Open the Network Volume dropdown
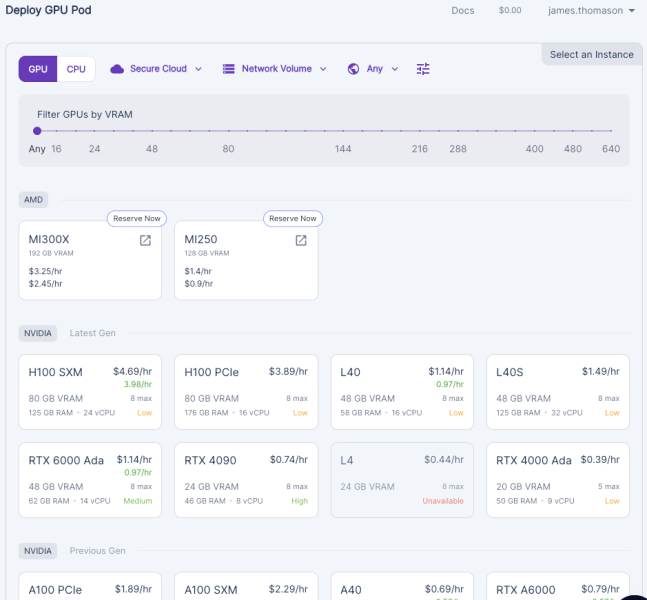647x600 pixels. tap(275, 69)
